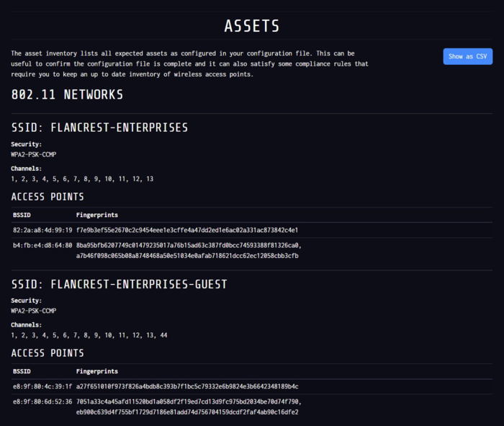504x426 pixels.
Task: Click the SSID: FLANCREST-ENTERPRISES-GUEST heading
Action: point(120,285)
